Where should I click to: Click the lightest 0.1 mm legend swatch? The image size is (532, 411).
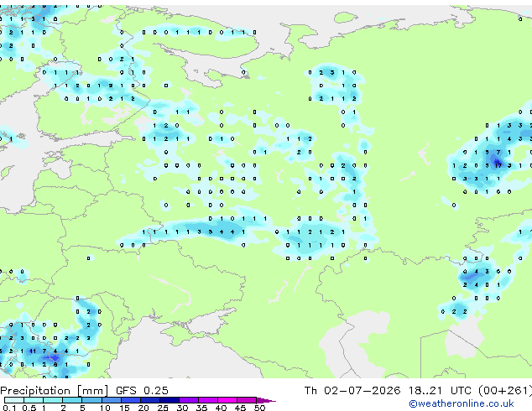coord(14,400)
